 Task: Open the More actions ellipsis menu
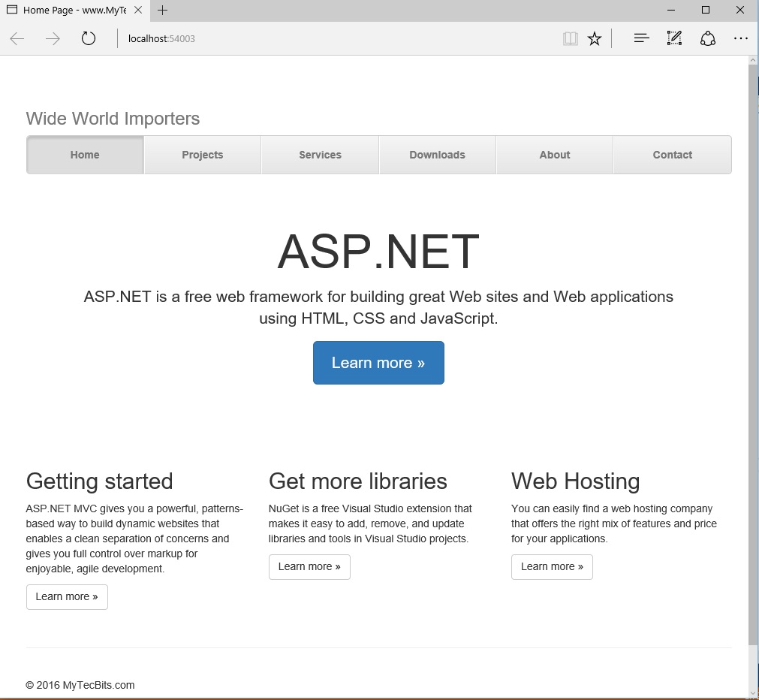[740, 39]
